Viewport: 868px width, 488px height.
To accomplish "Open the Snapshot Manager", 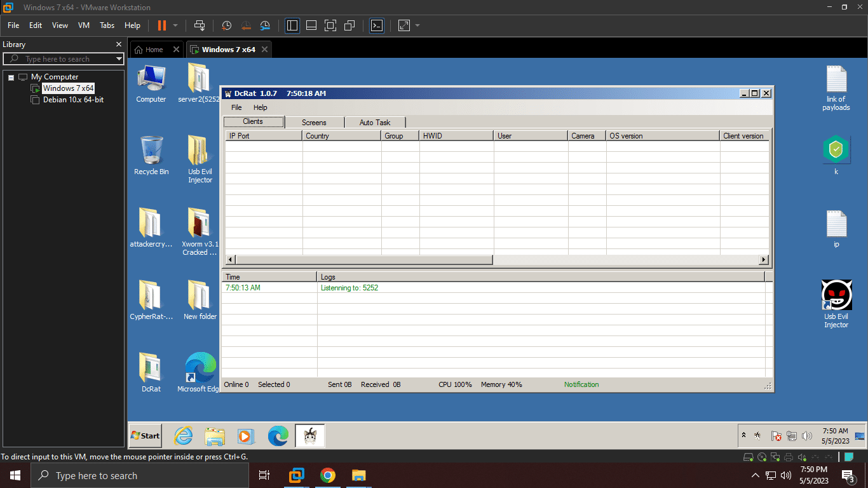I will pos(265,25).
